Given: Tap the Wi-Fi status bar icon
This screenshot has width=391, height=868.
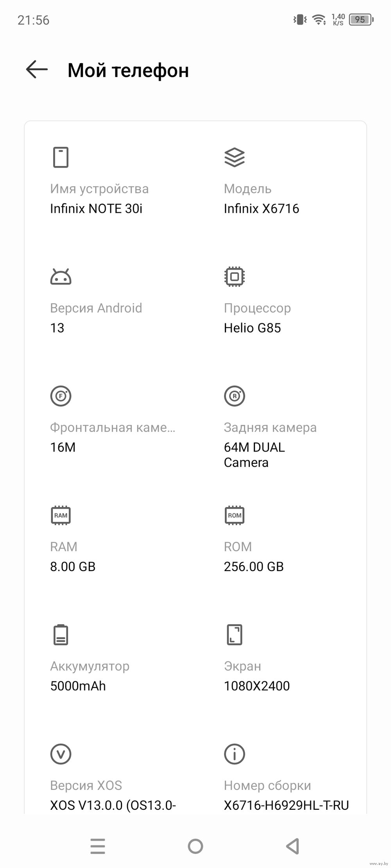Looking at the screenshot, I should (x=319, y=20).
